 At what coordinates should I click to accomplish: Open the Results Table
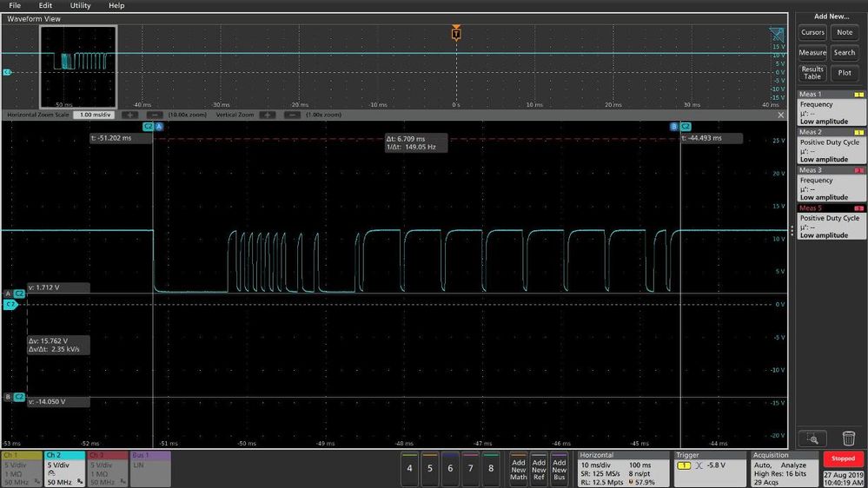pos(812,72)
